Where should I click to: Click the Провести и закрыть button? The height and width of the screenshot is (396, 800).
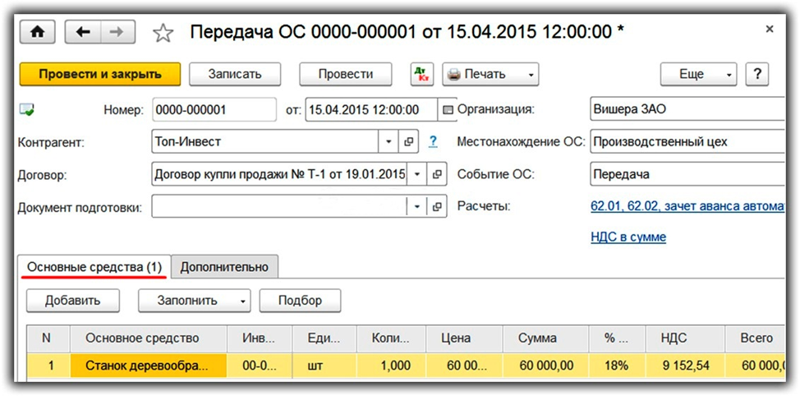click(100, 75)
